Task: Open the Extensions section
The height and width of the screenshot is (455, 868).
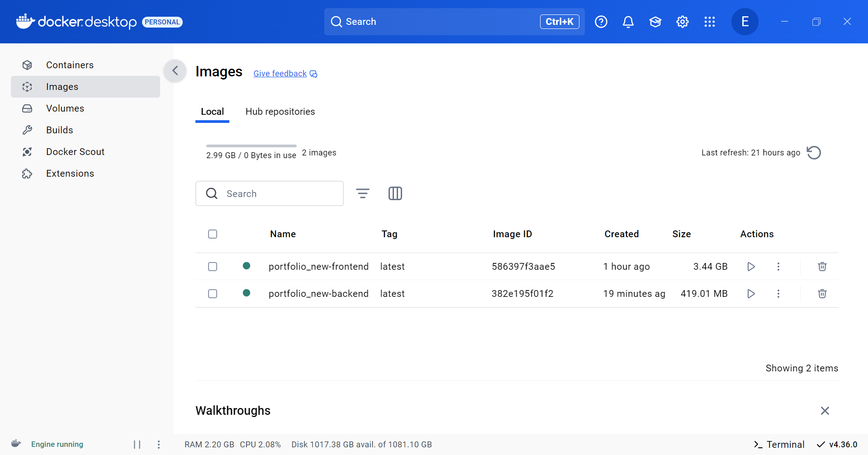Action: 85,174
